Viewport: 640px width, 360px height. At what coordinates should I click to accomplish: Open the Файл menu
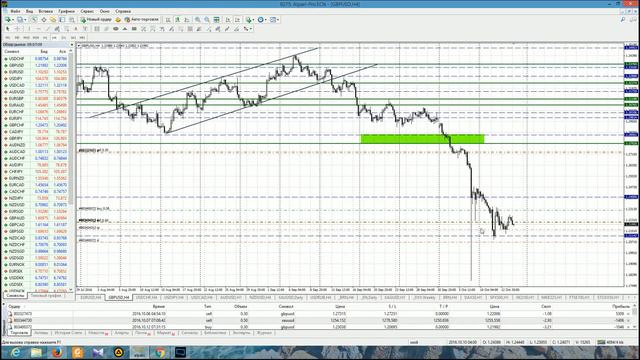[x=15, y=11]
